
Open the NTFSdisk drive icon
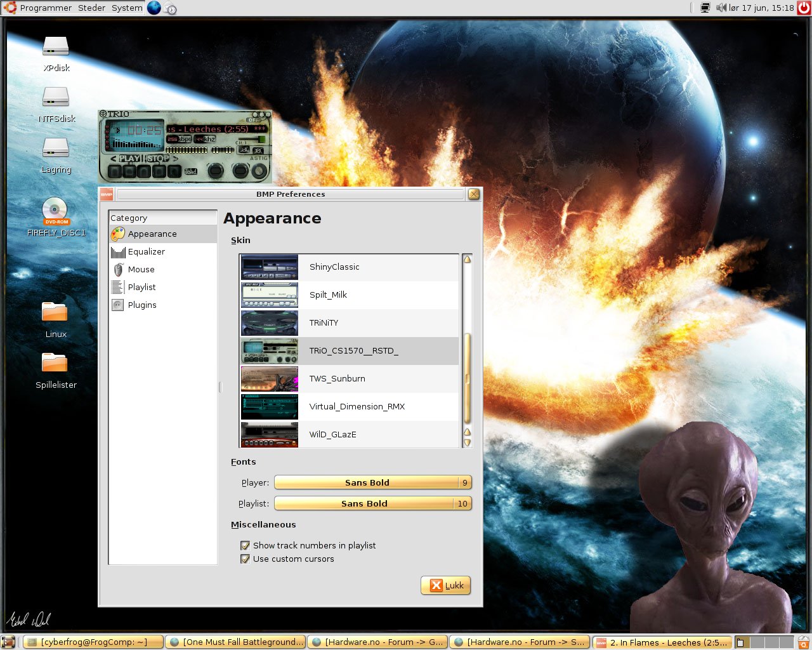point(56,97)
